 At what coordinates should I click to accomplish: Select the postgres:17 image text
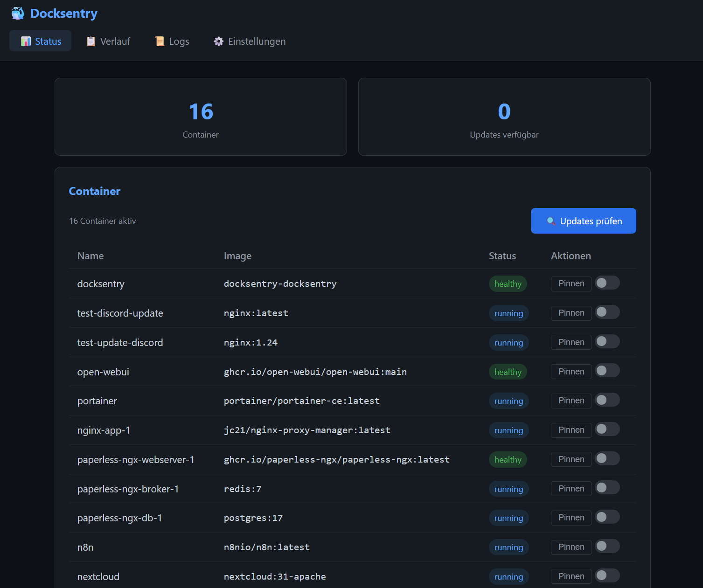click(253, 518)
